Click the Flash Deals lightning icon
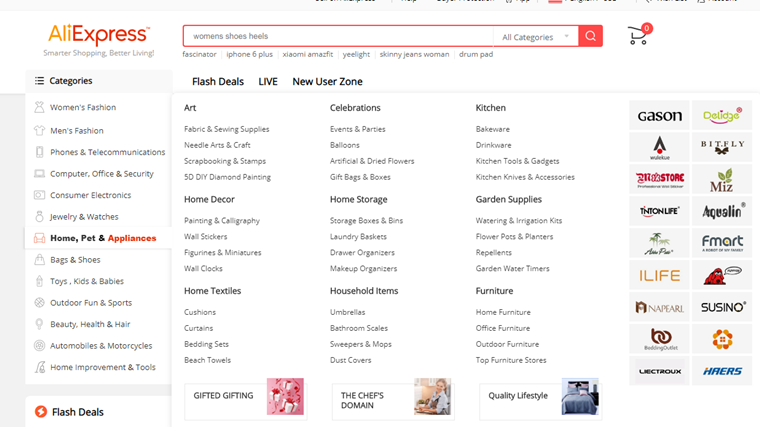Image resolution: width=760 pixels, height=427 pixels. (x=41, y=411)
